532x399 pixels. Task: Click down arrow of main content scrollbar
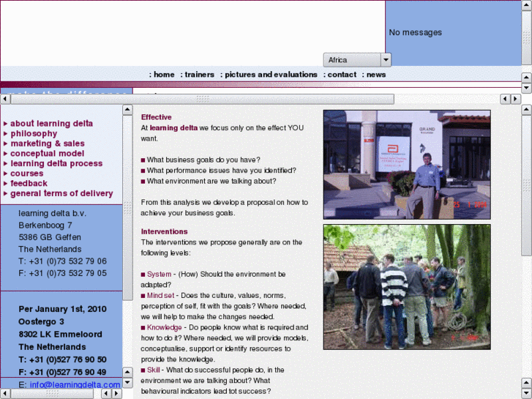526,394
